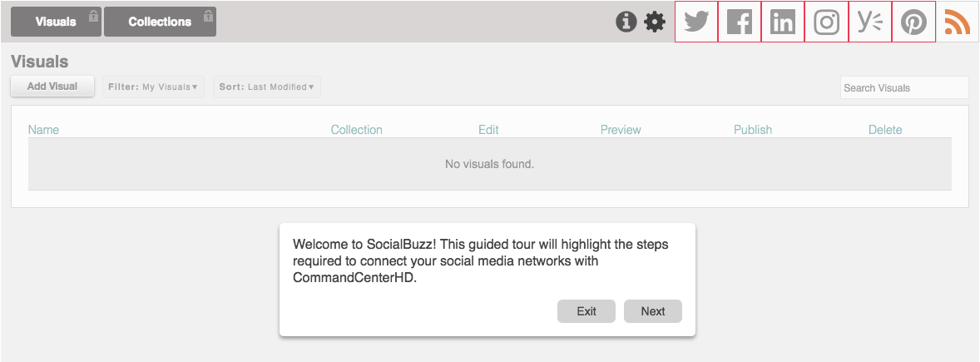Viewport: 980px width, 362px height.
Task: Click the info circle icon
Action: pyautogui.click(x=626, y=22)
